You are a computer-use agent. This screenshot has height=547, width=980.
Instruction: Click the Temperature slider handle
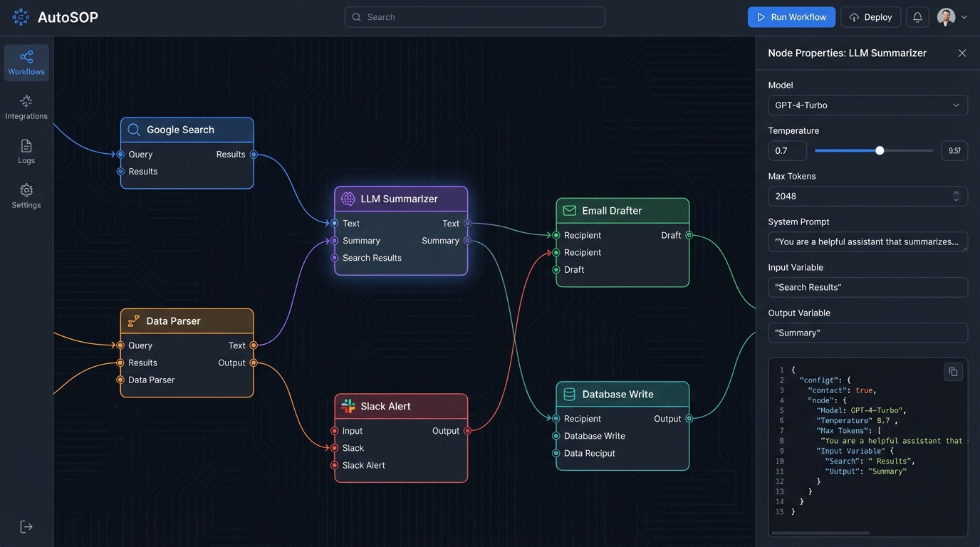point(880,150)
